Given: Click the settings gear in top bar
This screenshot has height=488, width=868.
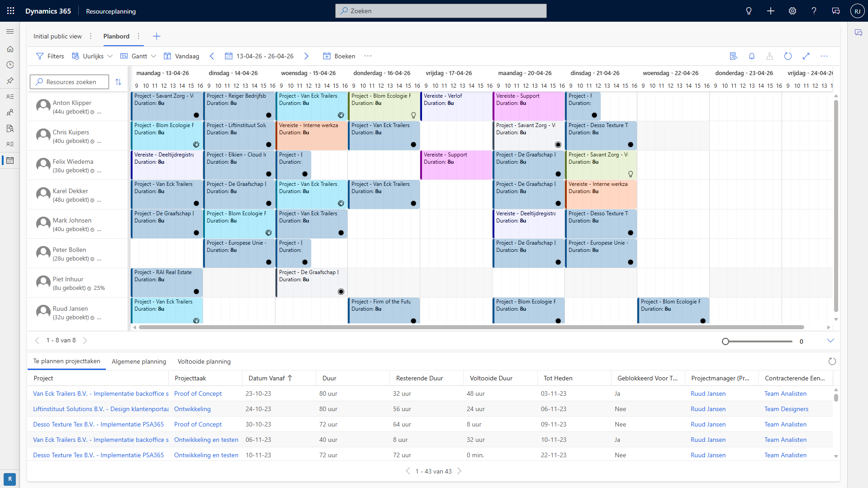Looking at the screenshot, I should coord(792,11).
